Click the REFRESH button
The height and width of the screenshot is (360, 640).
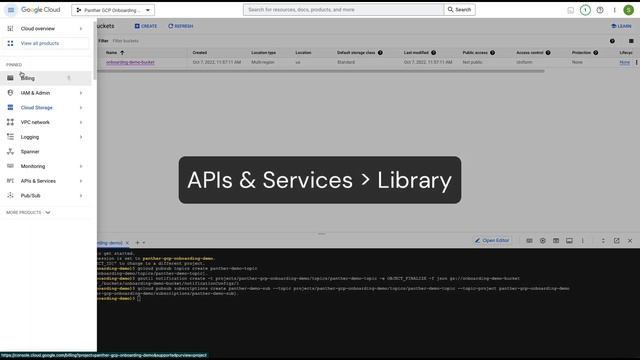click(181, 26)
